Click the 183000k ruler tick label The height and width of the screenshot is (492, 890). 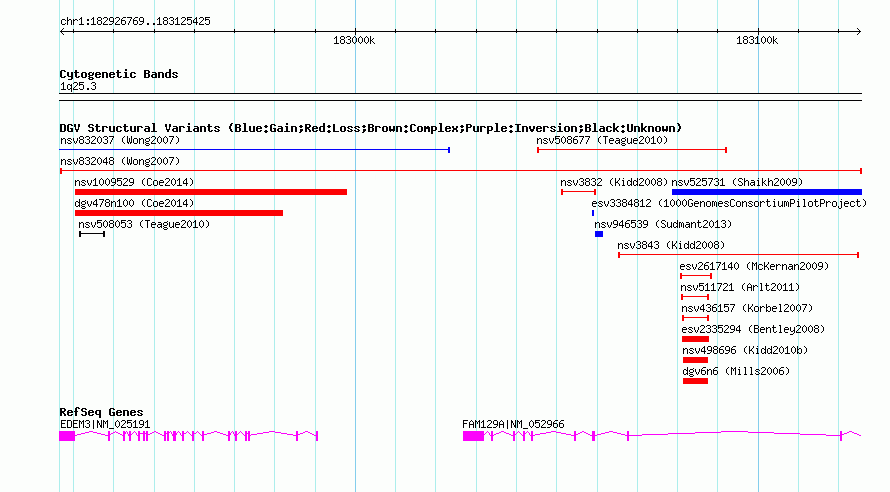(354, 41)
